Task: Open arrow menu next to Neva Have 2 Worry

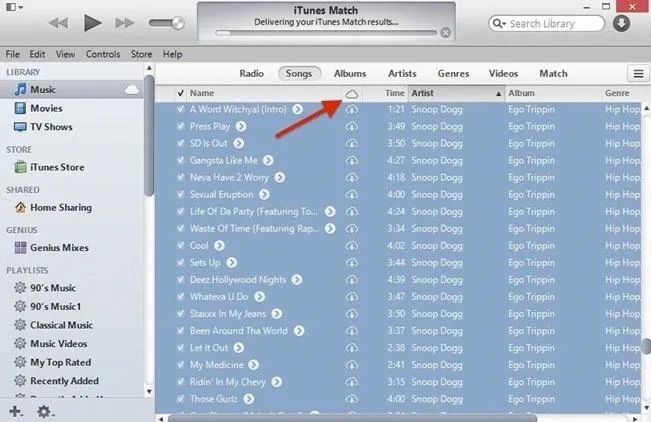Action: click(280, 177)
